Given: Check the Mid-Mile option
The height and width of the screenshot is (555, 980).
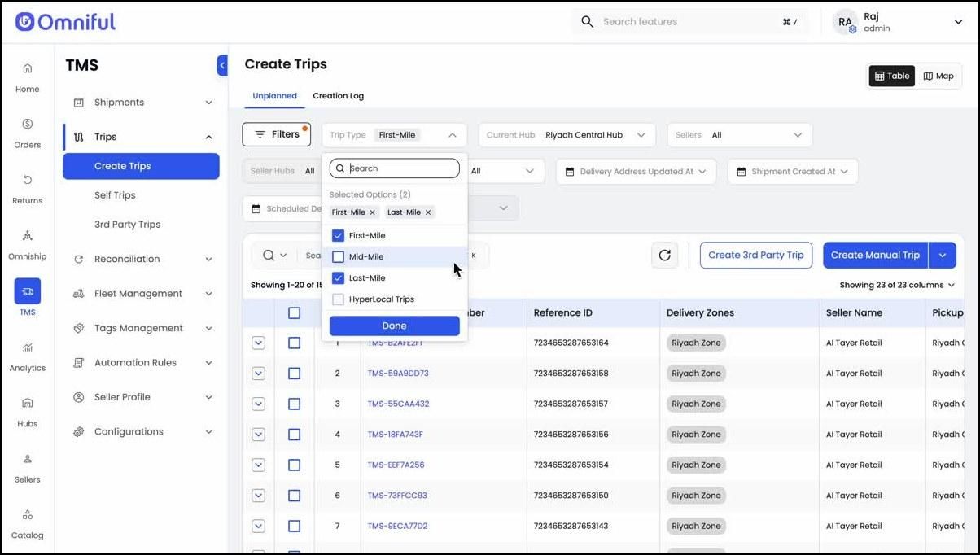Looking at the screenshot, I should point(339,256).
